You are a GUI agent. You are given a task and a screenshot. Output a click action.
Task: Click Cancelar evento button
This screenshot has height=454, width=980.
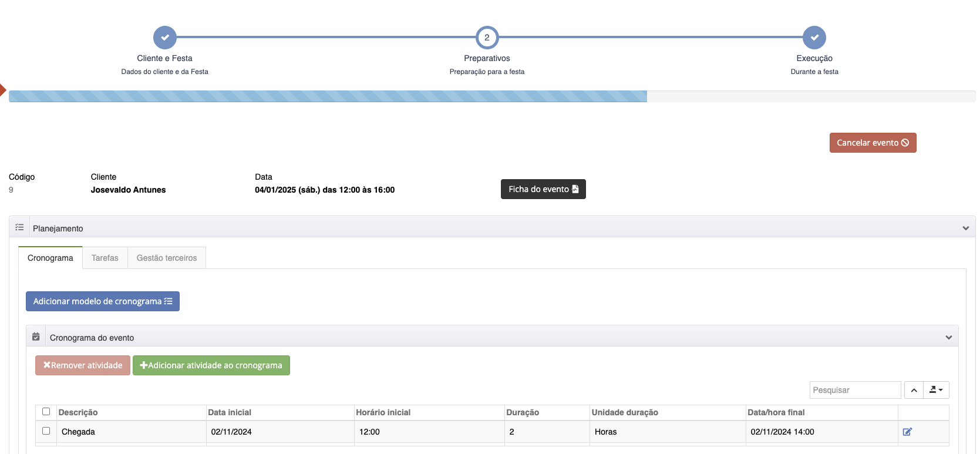coord(873,143)
